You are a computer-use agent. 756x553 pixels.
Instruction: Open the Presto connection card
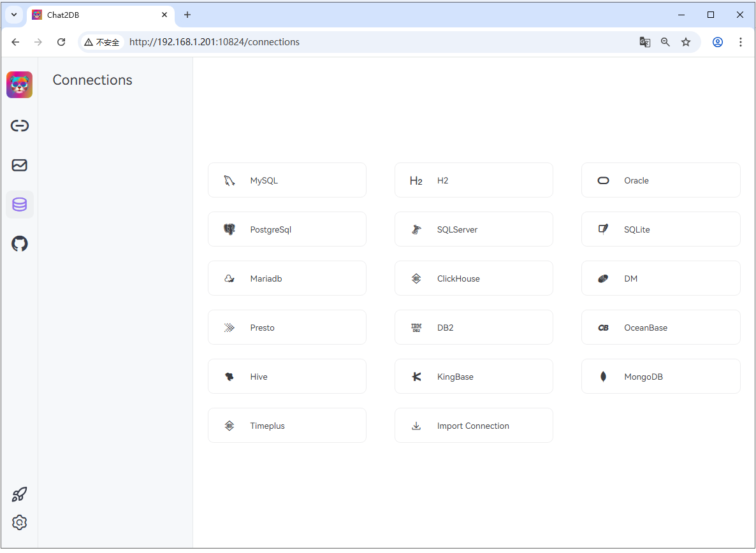(x=287, y=327)
